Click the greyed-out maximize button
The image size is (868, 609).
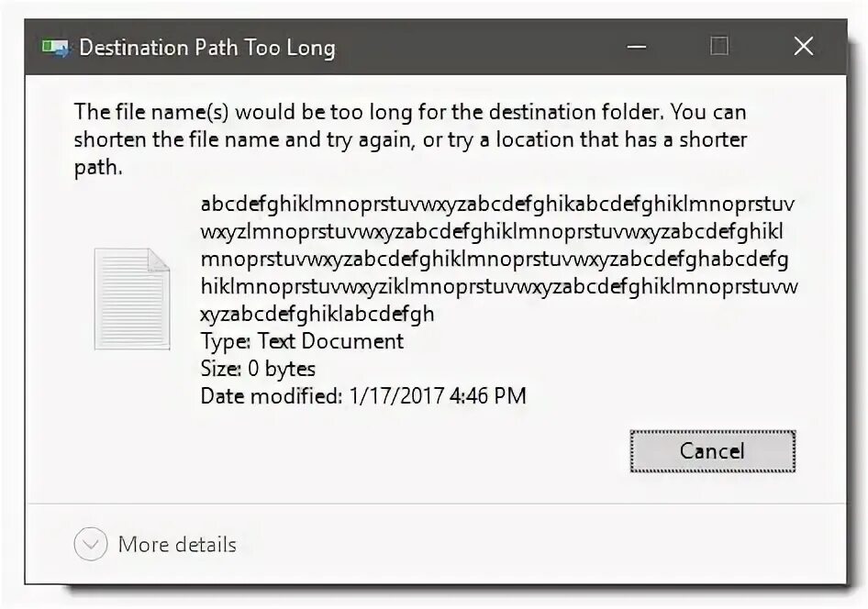[x=719, y=47]
